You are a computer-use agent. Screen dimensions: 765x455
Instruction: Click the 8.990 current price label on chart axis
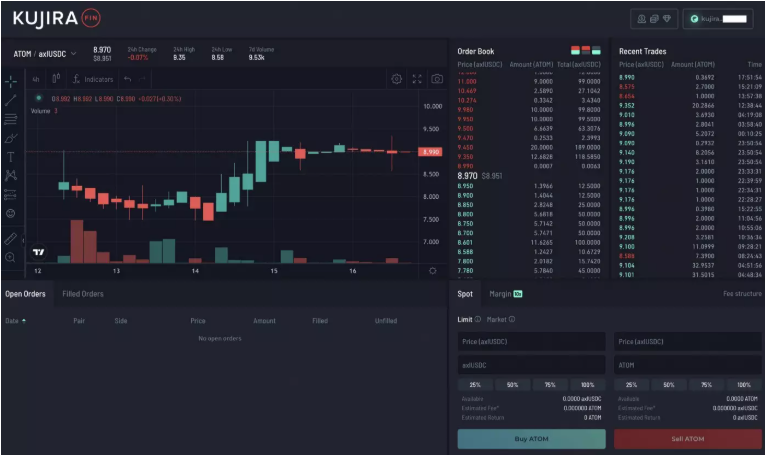point(430,152)
